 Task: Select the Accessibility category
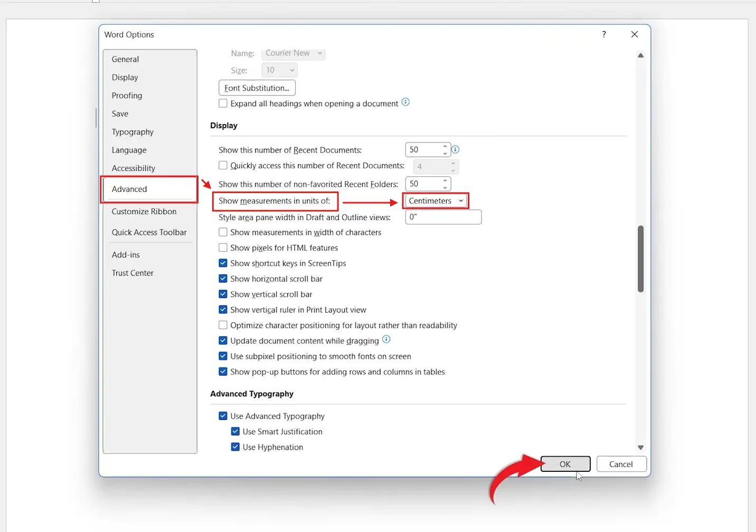(150, 168)
